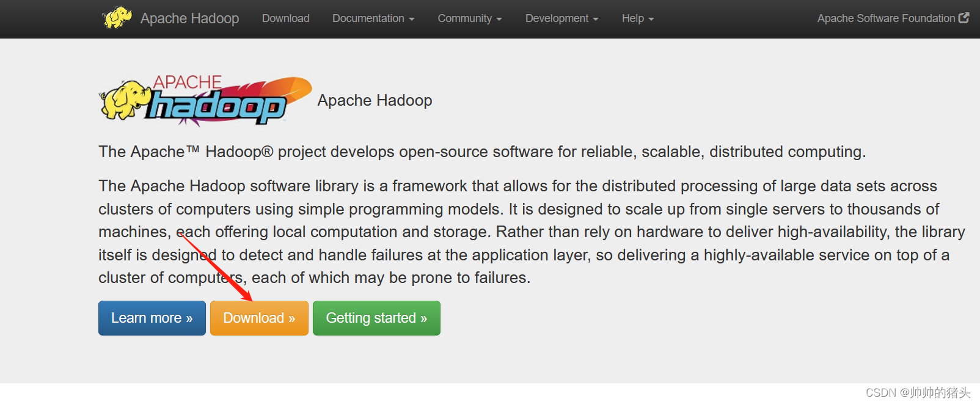Open the Download navbar item
This screenshot has height=404, width=980.
pyautogui.click(x=286, y=18)
